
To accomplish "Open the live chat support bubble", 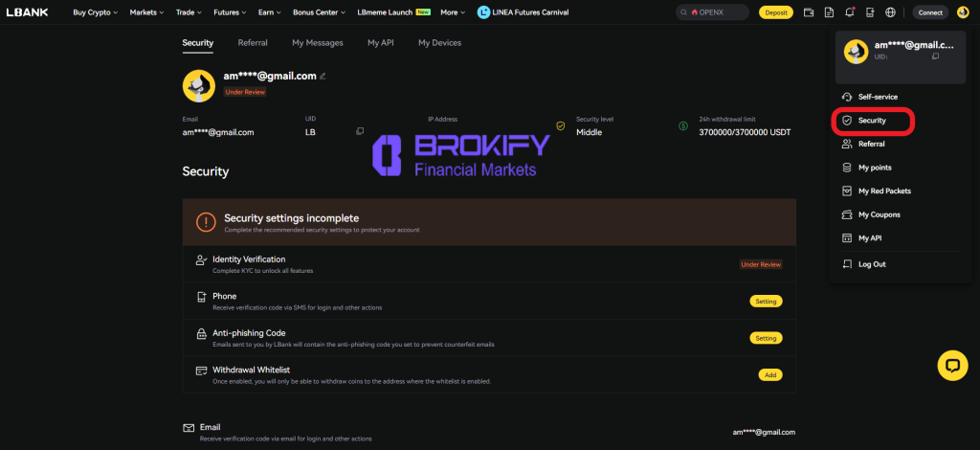I will tap(952, 366).
